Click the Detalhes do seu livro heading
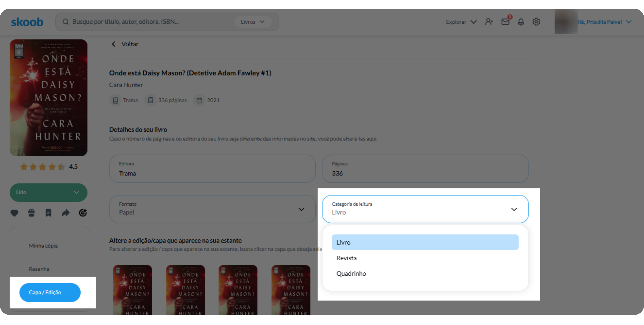 [138, 130]
